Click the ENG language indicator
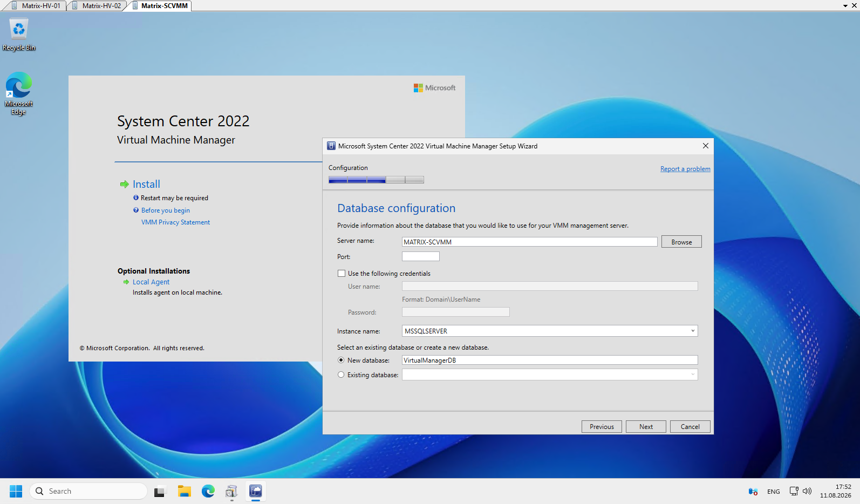 click(x=773, y=492)
